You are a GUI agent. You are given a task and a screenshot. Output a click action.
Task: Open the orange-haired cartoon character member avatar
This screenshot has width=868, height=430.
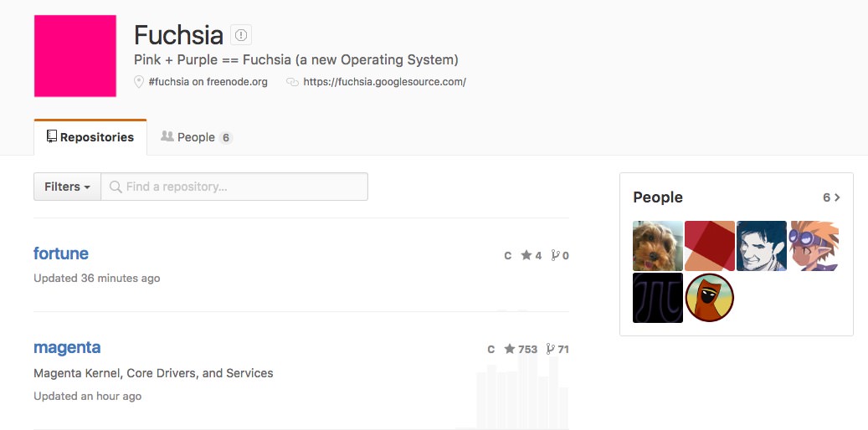(x=814, y=246)
